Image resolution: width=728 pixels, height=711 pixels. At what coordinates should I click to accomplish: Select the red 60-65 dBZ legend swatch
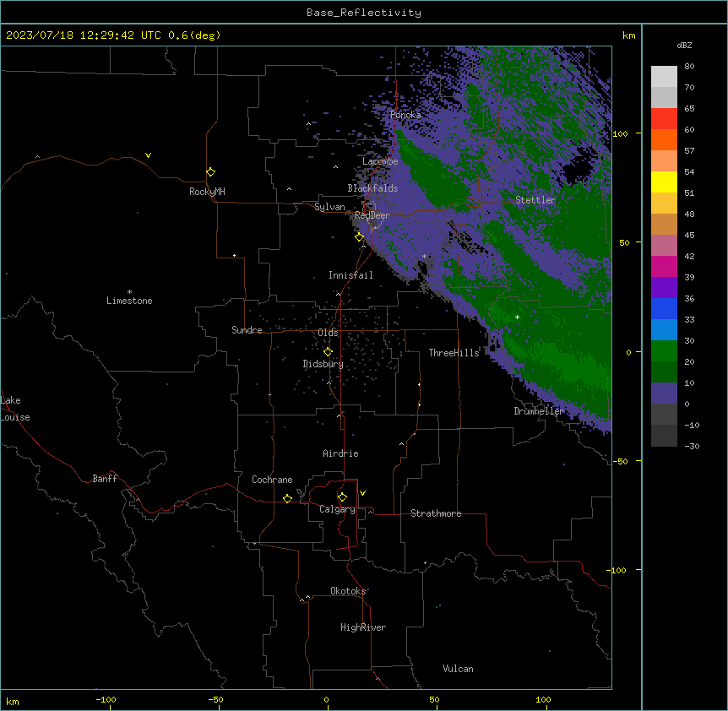pyautogui.click(x=664, y=118)
